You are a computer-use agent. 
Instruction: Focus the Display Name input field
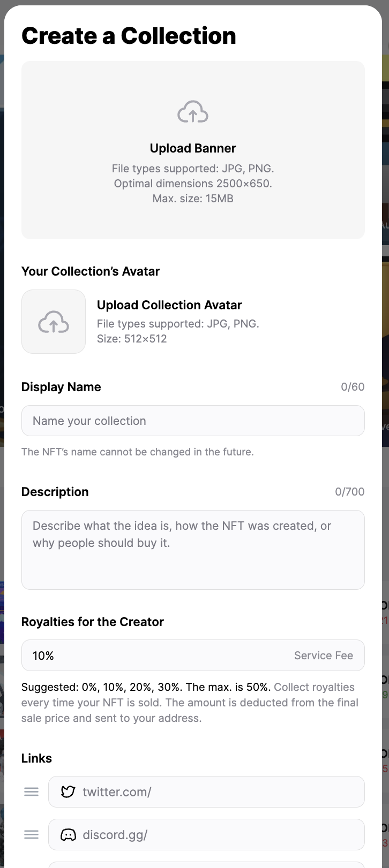pos(193,421)
